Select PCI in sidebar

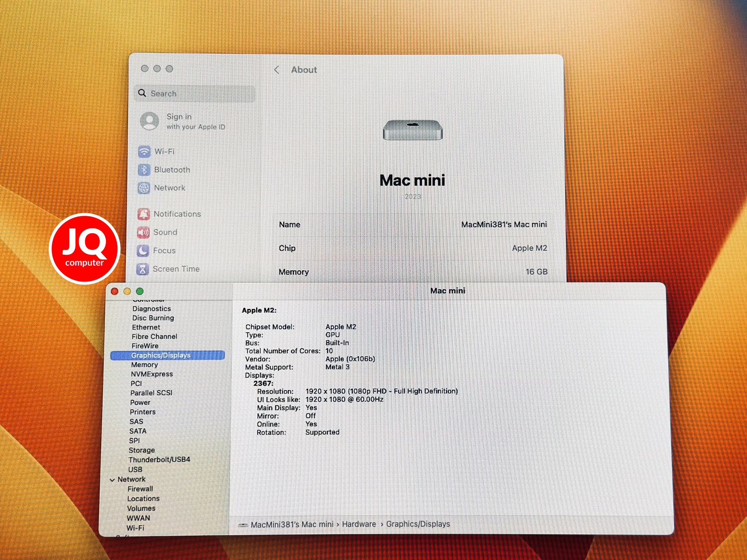(136, 384)
